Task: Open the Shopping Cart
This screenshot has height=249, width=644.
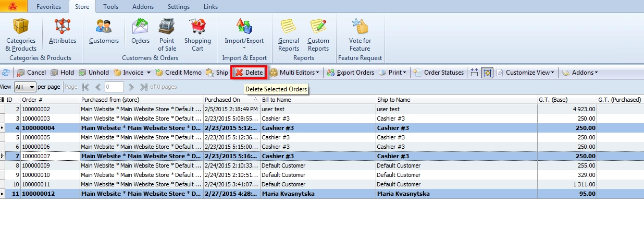Action: click(x=197, y=34)
